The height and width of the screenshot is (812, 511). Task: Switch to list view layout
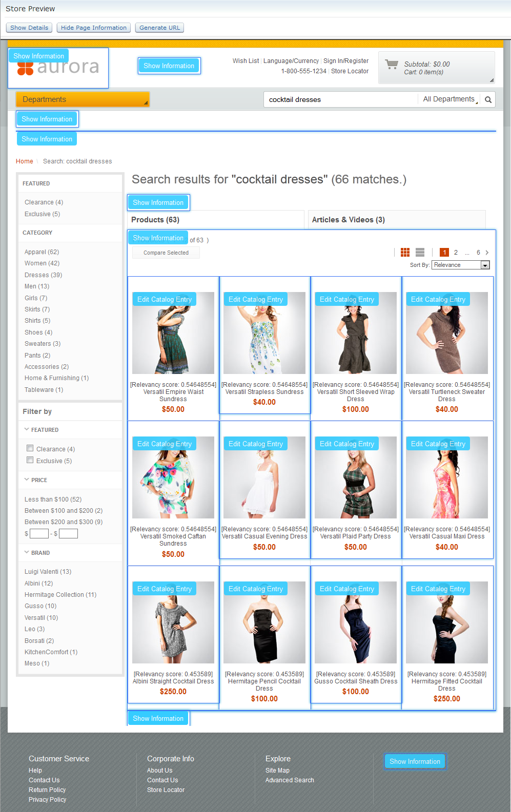point(420,252)
